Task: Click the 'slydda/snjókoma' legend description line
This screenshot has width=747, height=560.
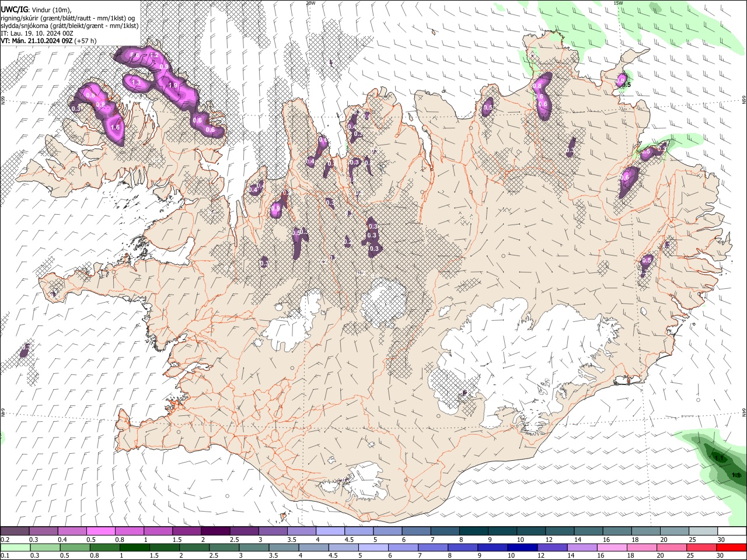Action: click(70, 26)
